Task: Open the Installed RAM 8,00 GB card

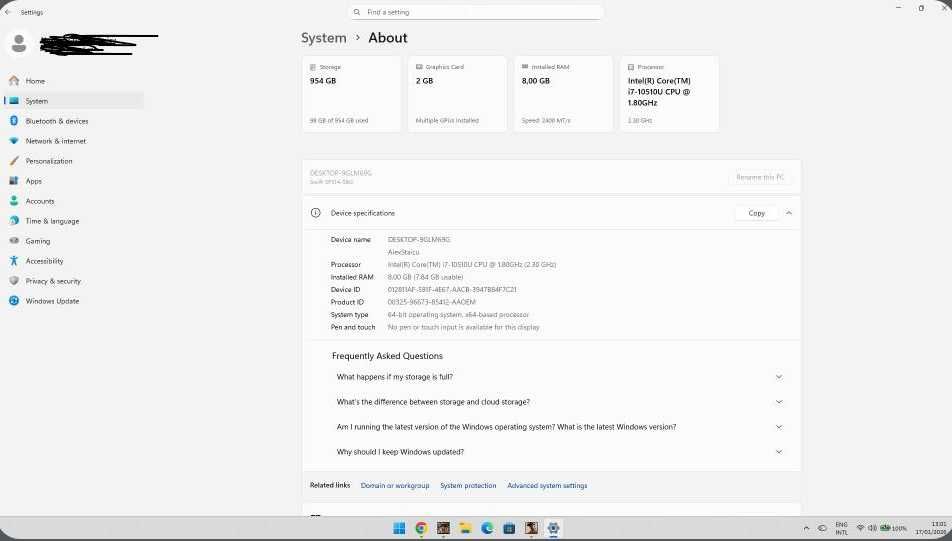Action: pyautogui.click(x=563, y=94)
